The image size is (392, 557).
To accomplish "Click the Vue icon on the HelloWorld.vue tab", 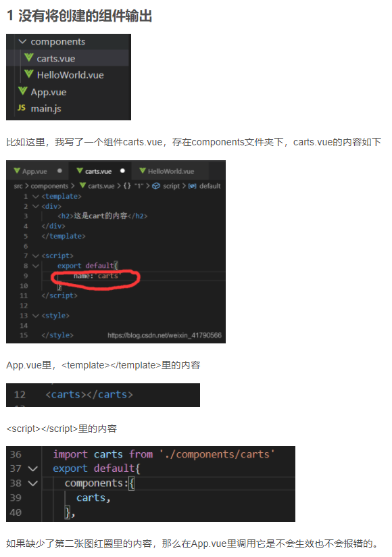I will tap(143, 171).
